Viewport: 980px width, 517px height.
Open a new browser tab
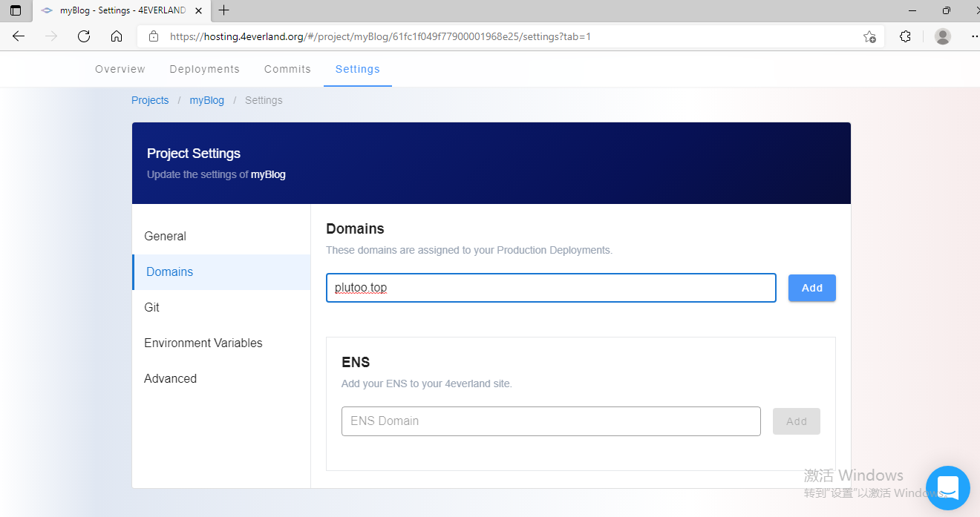(x=224, y=10)
